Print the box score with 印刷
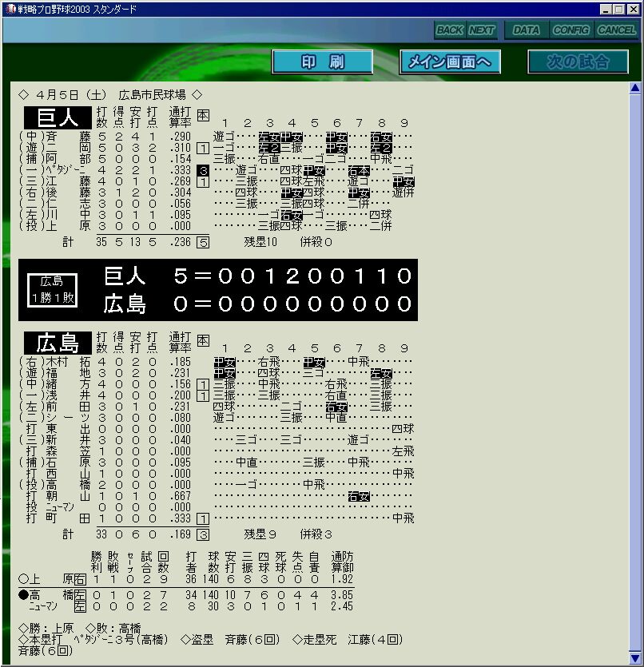The height and width of the screenshot is (667, 644). click(323, 62)
